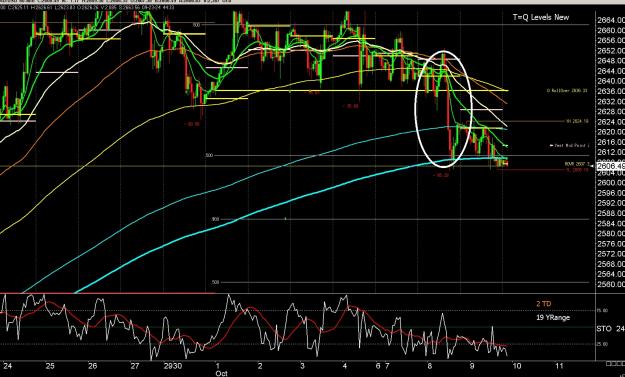Click the 'Test Mid Point' level label
625x377 pixels.
point(571,146)
